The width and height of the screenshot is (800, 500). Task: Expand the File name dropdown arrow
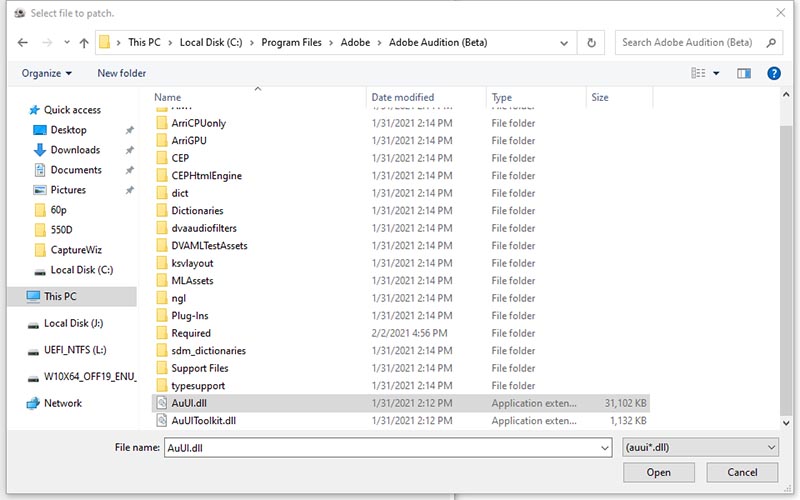coord(605,448)
